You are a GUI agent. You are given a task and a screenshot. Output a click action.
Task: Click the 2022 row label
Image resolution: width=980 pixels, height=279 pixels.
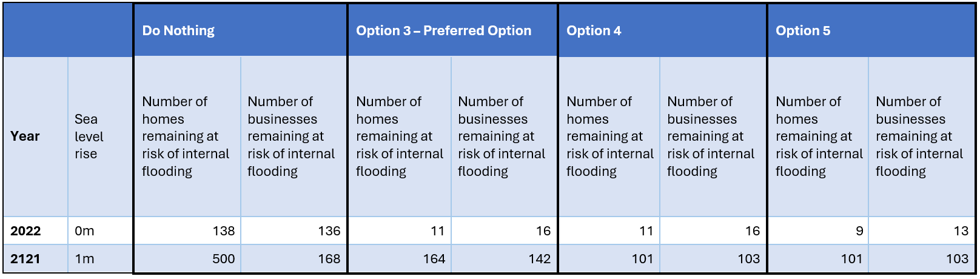[x=25, y=231]
